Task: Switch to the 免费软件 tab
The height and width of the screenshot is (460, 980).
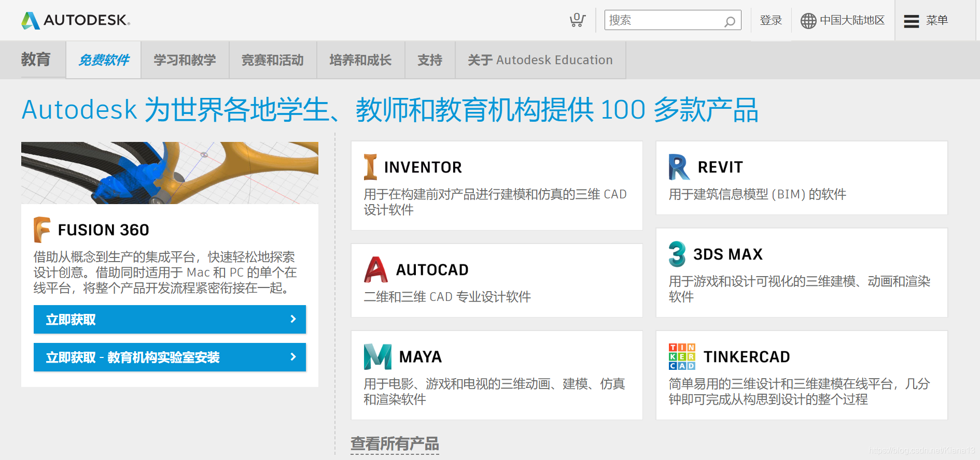Action: (x=104, y=60)
